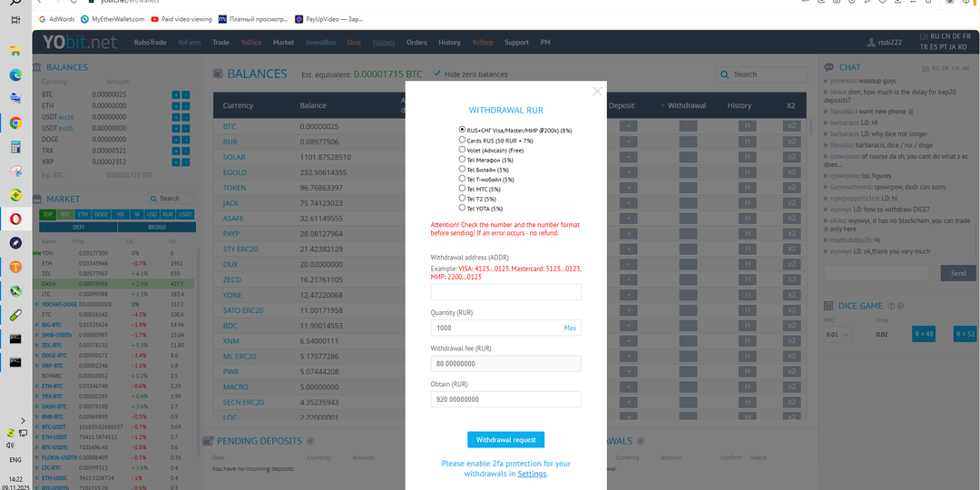Click Max link in Quantity field
This screenshot has height=490, width=980.
point(570,328)
